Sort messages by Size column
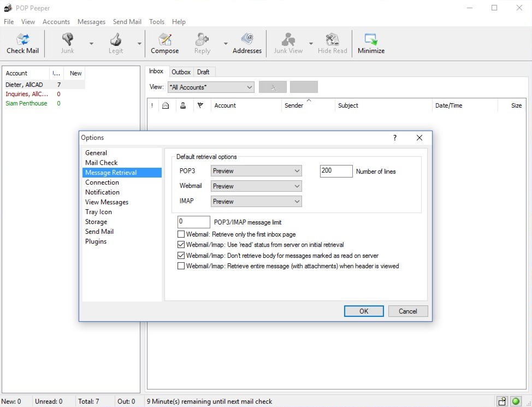The image size is (532, 407). pyautogui.click(x=512, y=105)
